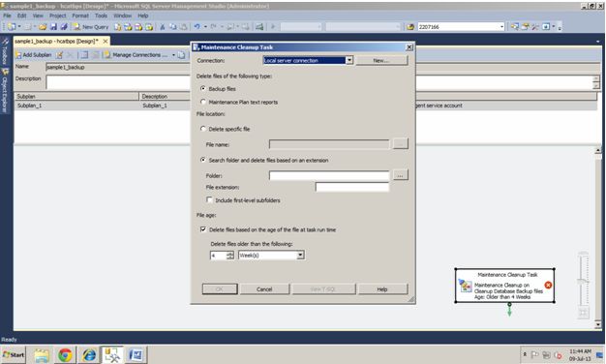Click the Word icon in the taskbar
The width and height of the screenshot is (606, 364).
136,354
